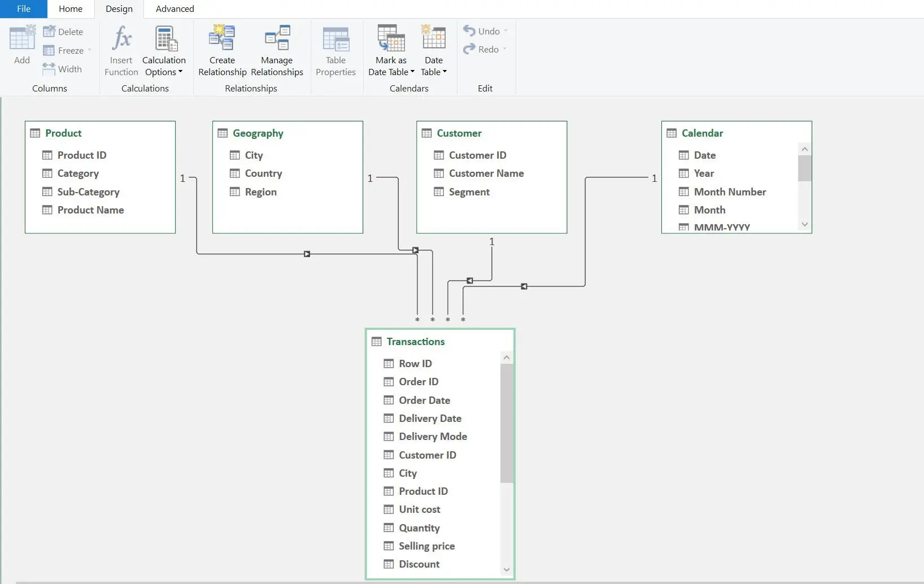
Task: Click the Table Properties icon
Action: [336, 39]
